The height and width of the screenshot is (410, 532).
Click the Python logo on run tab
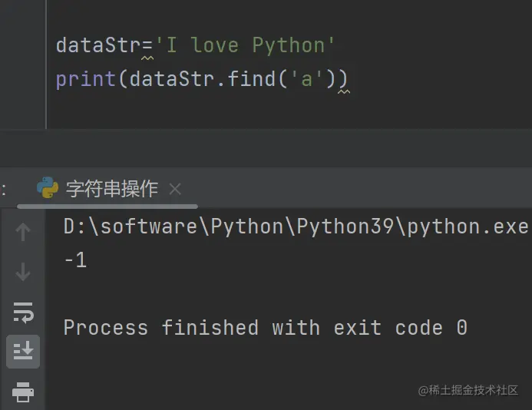(x=48, y=187)
